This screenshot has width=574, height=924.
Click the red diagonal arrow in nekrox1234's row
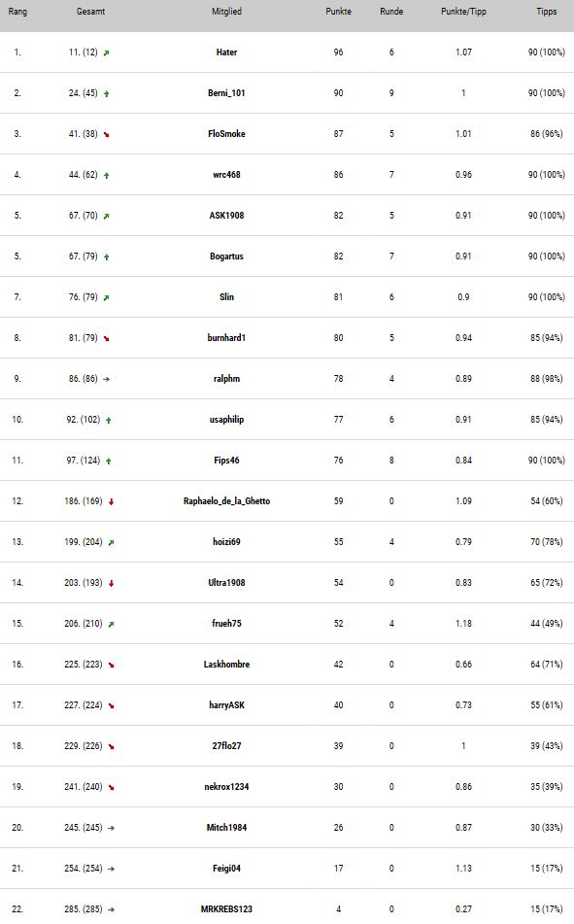(x=111, y=787)
